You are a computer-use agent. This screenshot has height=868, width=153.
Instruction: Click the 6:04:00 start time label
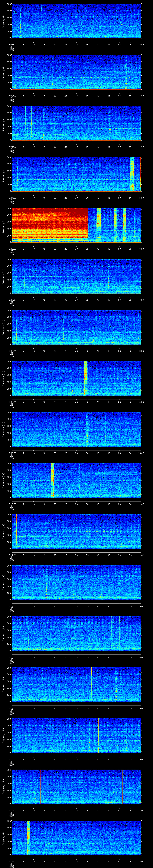click(x=12, y=197)
